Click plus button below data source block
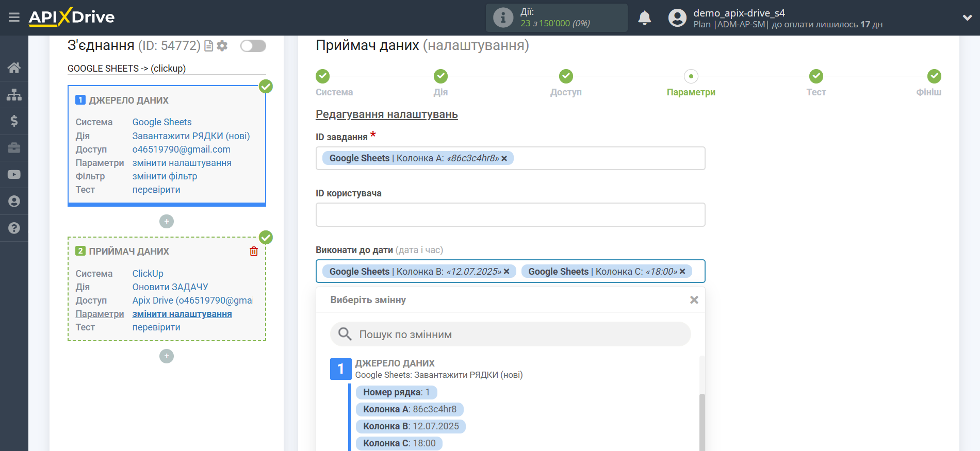 (x=167, y=222)
